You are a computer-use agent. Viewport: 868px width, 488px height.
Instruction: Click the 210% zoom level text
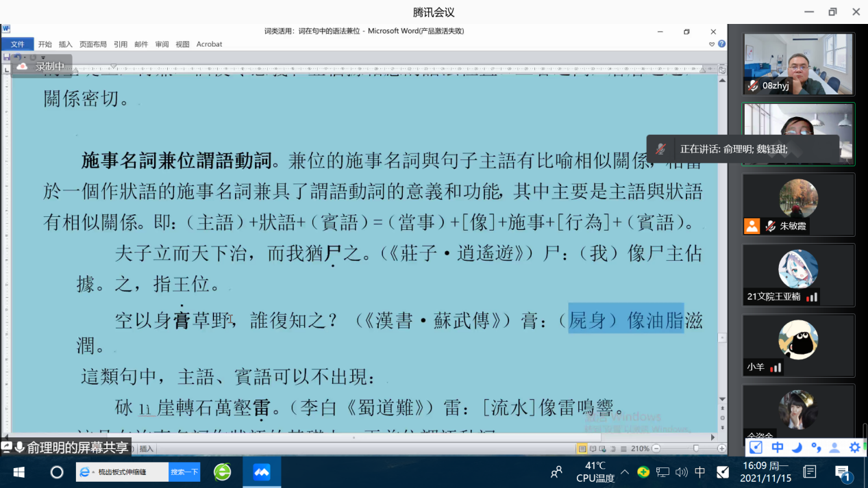[640, 448]
